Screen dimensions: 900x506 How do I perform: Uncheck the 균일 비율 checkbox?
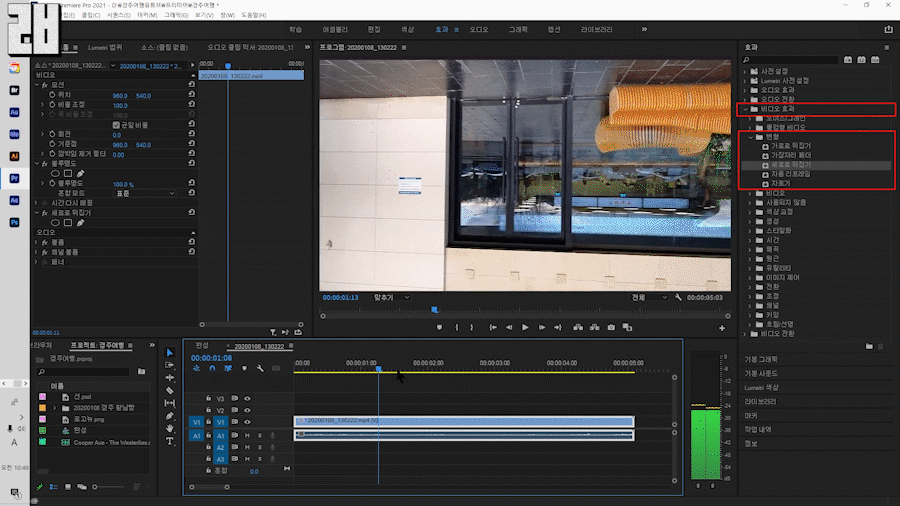point(116,124)
